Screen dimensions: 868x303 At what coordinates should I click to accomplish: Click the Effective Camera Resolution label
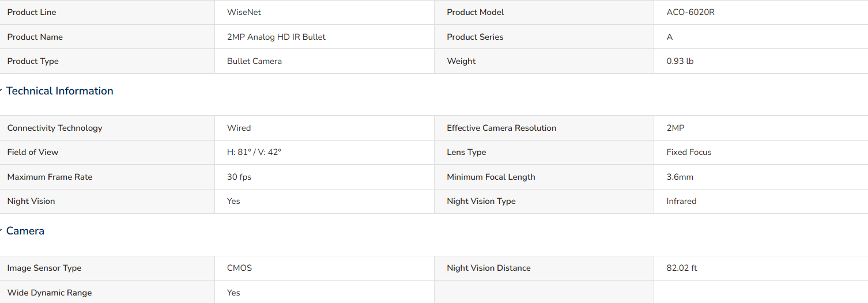(501, 128)
